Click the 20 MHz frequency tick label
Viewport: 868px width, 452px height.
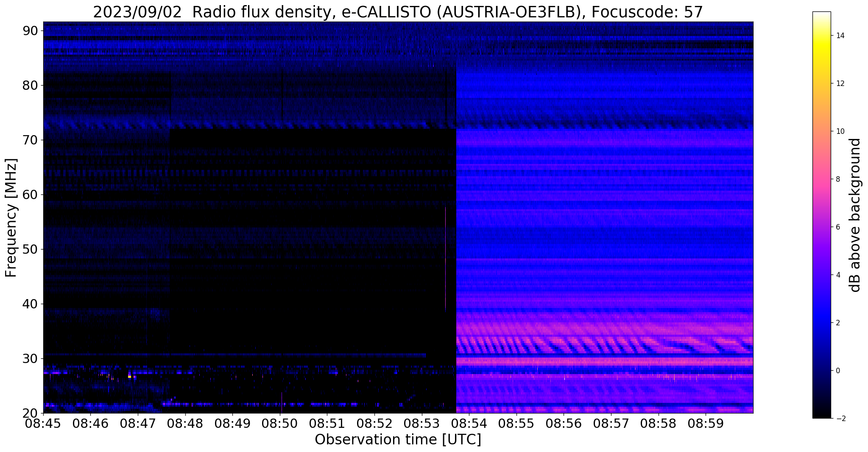(31, 413)
